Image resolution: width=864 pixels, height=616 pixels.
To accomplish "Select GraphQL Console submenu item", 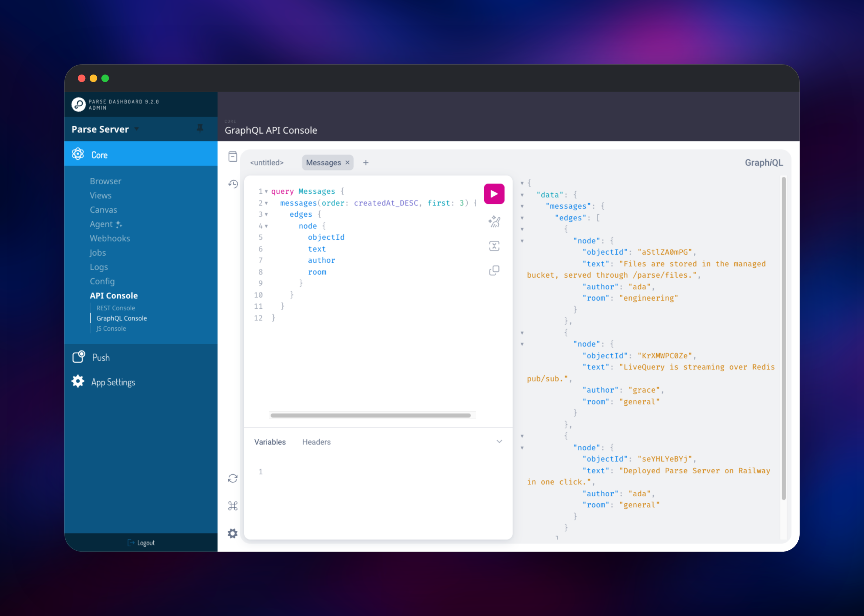I will pyautogui.click(x=121, y=318).
